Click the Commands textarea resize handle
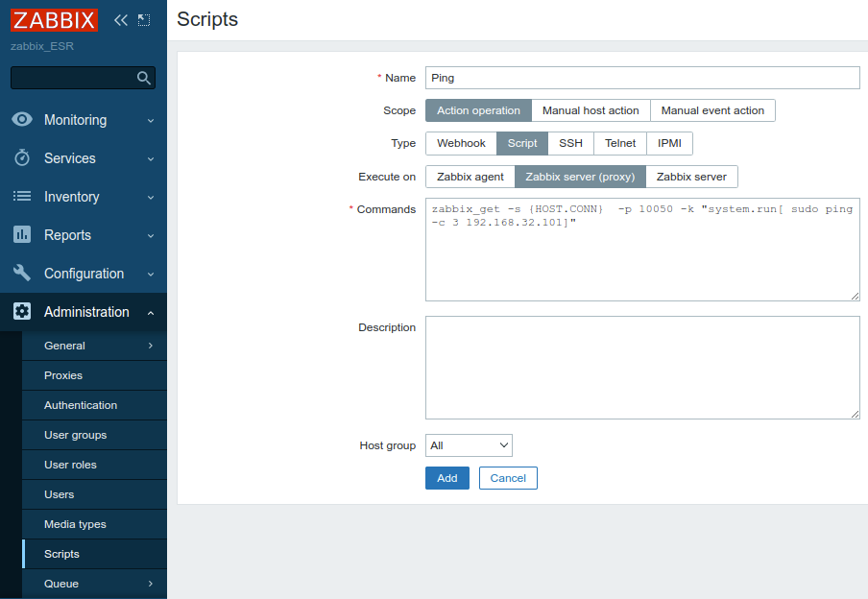 (855, 297)
